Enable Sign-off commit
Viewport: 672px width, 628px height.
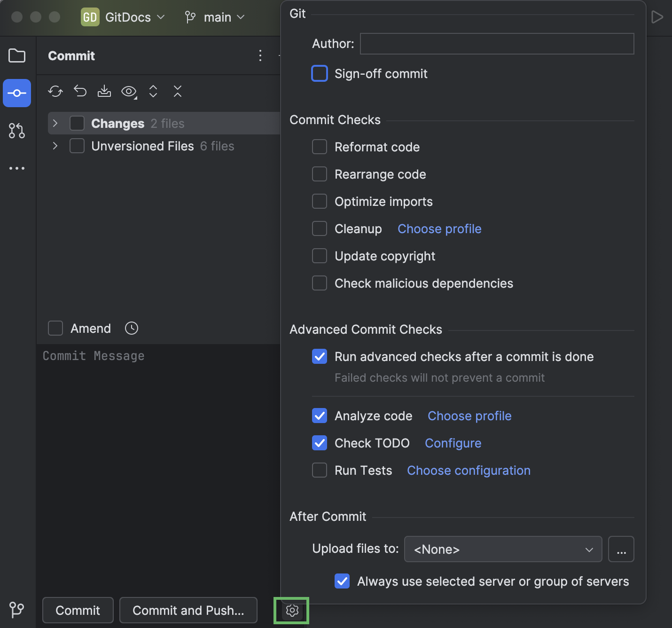pos(320,73)
